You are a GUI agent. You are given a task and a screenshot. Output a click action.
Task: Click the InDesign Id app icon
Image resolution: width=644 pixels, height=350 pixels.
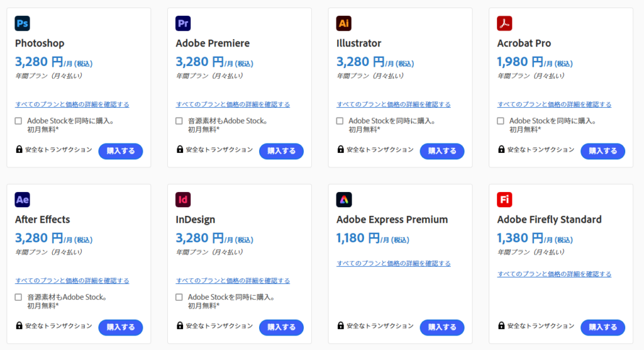coord(184,200)
